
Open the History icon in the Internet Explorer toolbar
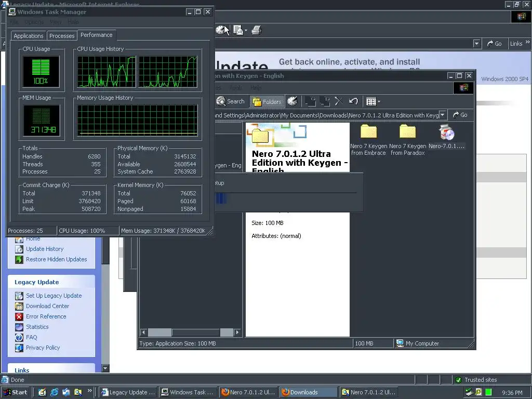[x=221, y=30]
